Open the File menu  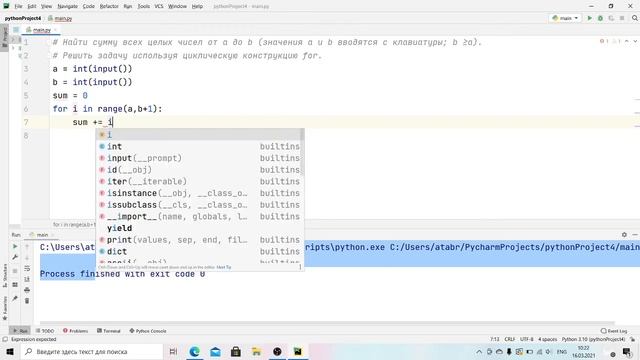[18, 6]
